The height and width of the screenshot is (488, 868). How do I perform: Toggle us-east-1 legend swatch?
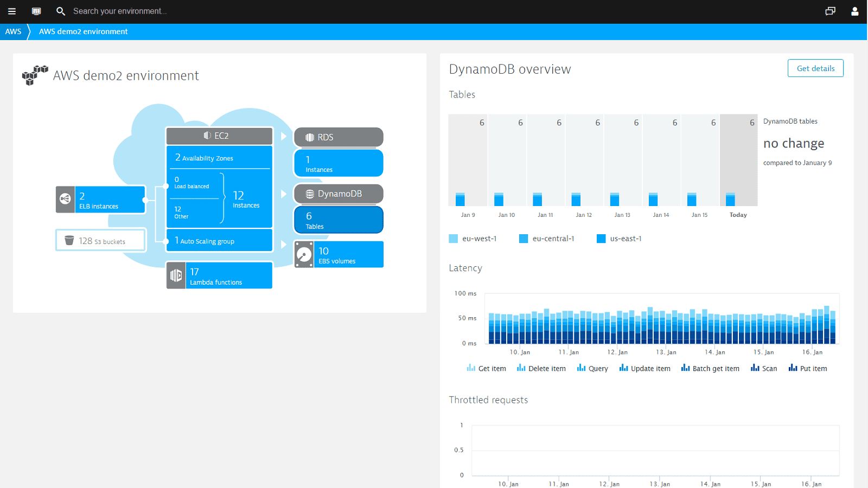(601, 239)
